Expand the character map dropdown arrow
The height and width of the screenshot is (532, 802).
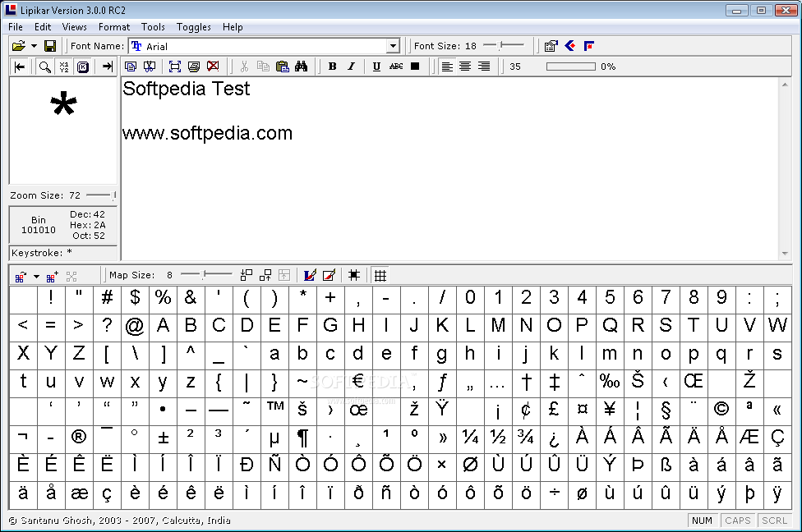36,277
